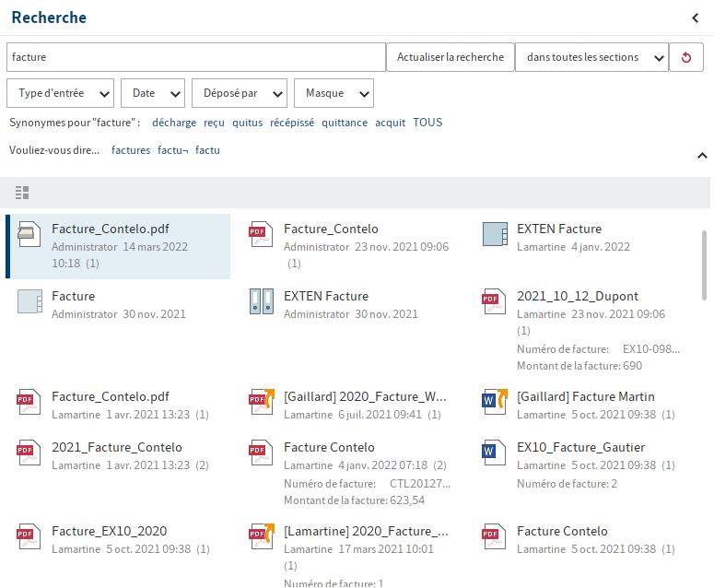Select the synonym 'décharge'
The width and height of the screenshot is (714, 588).
174,123
